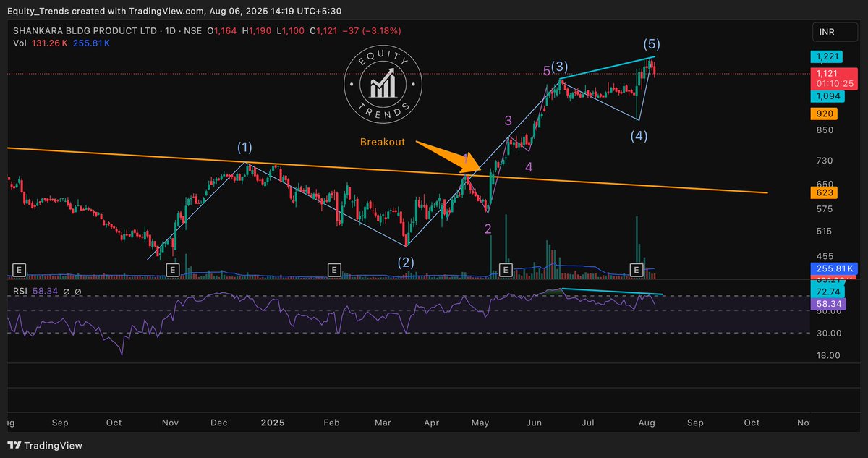Screen dimensions: 868x458
Task: Click the Feb label on time axis
Action: pos(331,422)
